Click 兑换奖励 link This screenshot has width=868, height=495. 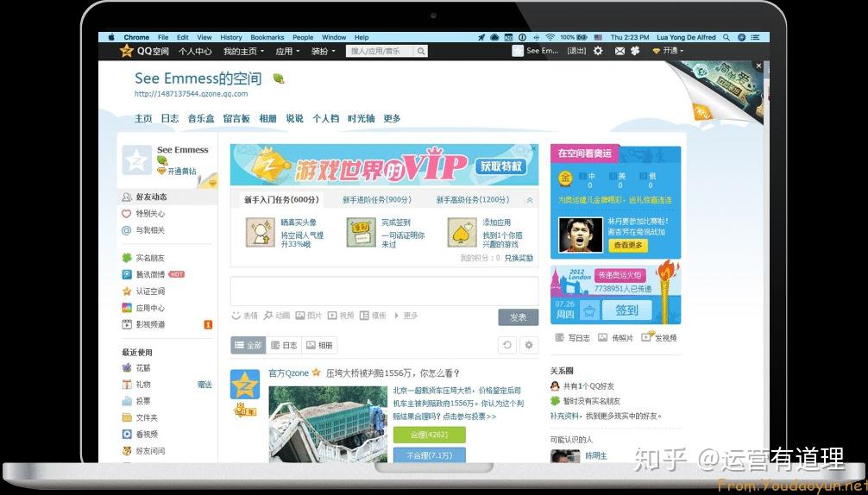(519, 258)
